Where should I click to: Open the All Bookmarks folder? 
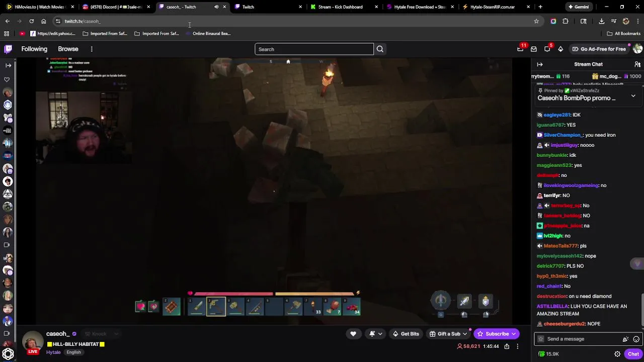624,34
